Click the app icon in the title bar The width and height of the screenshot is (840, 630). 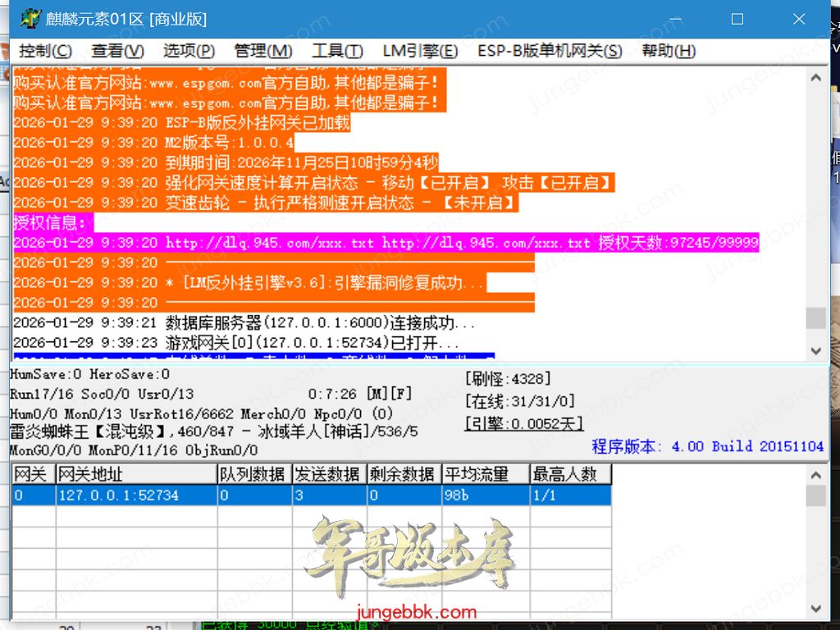(30, 18)
